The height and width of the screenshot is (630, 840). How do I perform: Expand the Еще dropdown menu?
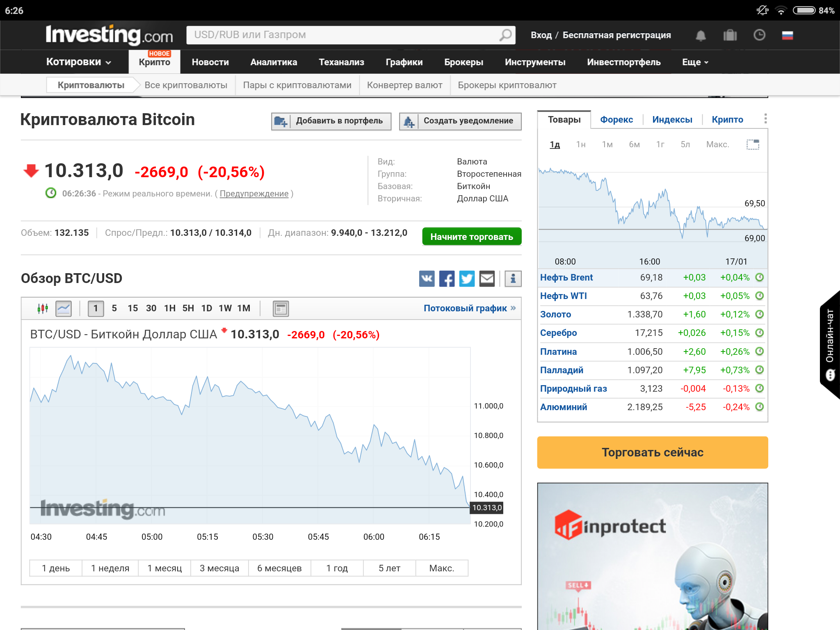point(695,62)
